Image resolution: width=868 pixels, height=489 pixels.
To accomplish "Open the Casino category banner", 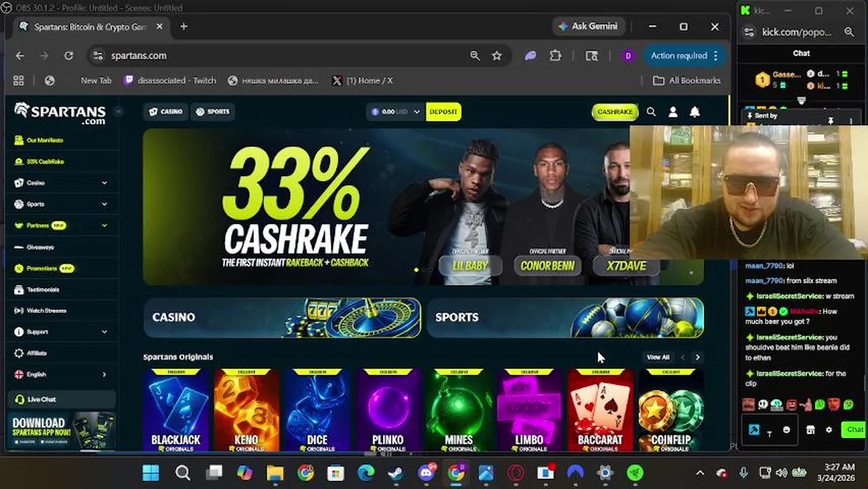I will [282, 317].
